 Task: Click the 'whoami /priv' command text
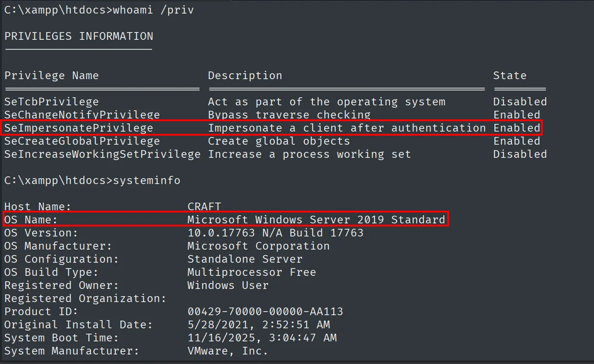point(153,10)
